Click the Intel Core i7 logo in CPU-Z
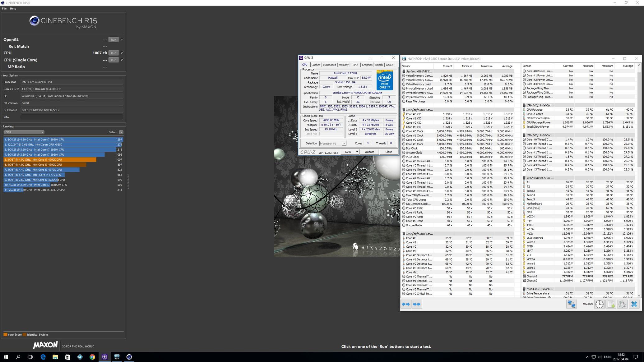 [x=385, y=80]
